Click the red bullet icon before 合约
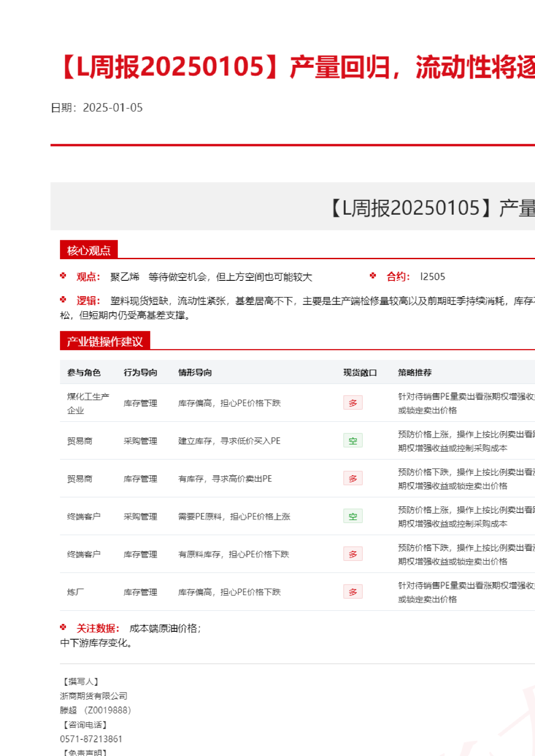This screenshot has height=756, width=535. click(x=373, y=276)
